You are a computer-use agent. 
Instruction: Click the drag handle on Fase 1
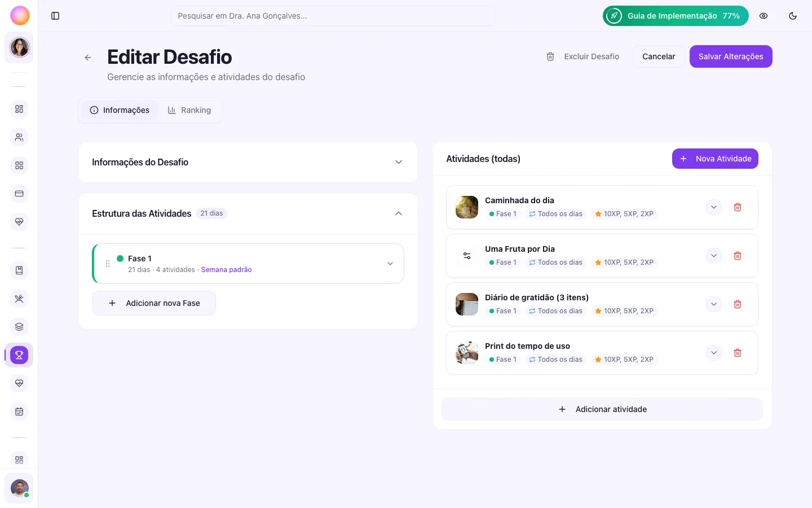pyautogui.click(x=108, y=264)
